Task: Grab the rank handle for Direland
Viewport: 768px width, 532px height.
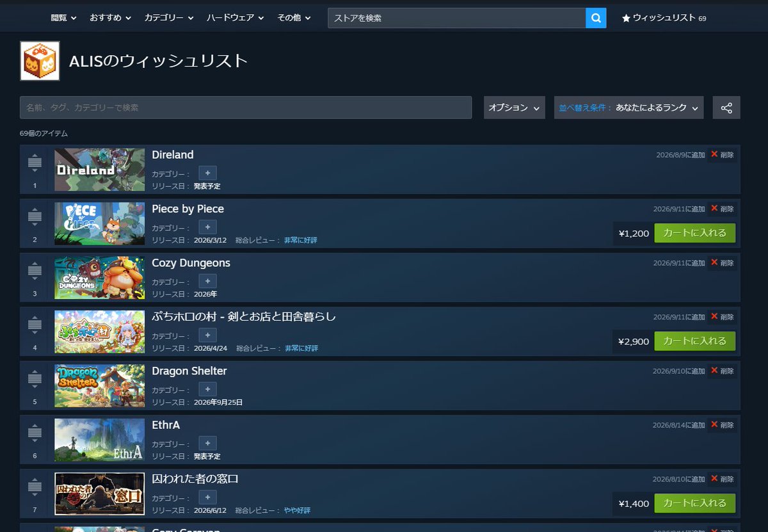Action: tap(35, 164)
